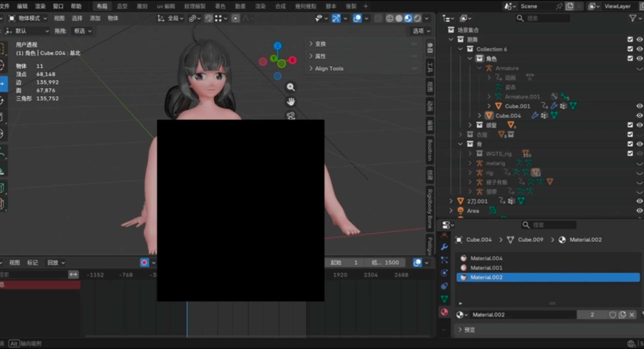The height and width of the screenshot is (349, 644).
Task: Hide Cube.001 using its eye icon
Action: pos(639,106)
